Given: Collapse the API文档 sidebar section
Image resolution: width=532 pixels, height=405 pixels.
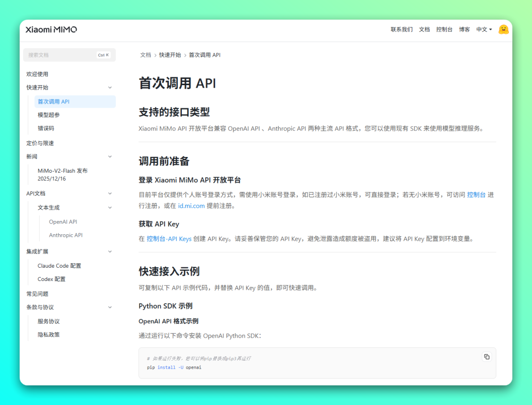Looking at the screenshot, I should coord(110,193).
